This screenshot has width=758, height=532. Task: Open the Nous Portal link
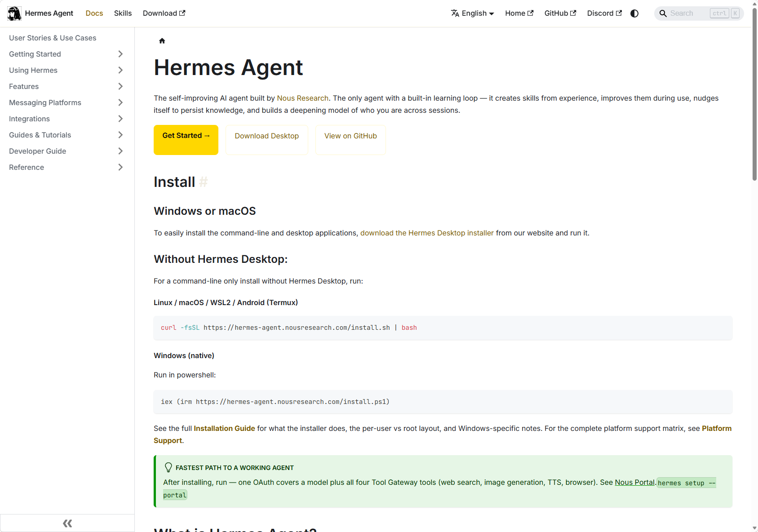[x=634, y=482]
